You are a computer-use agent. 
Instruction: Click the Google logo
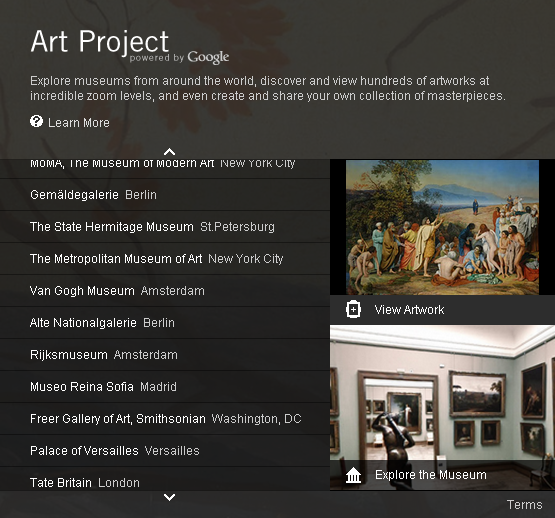point(208,57)
